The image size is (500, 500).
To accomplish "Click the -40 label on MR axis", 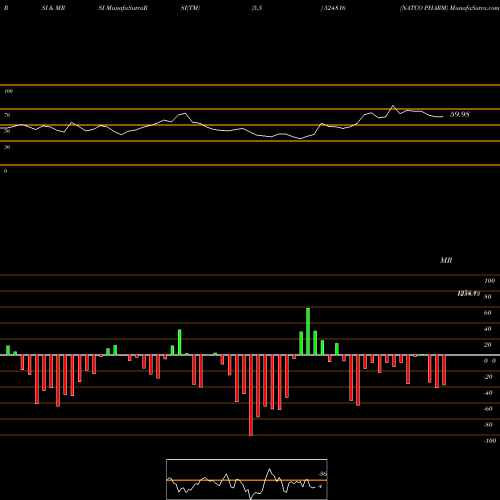I will 488,393.
